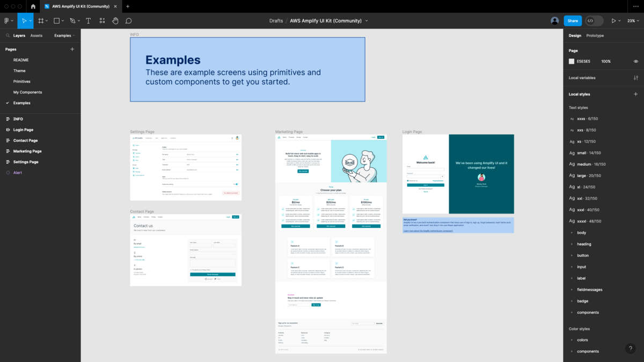
Task: Open the window options ellipsis menu
Action: (636, 6)
